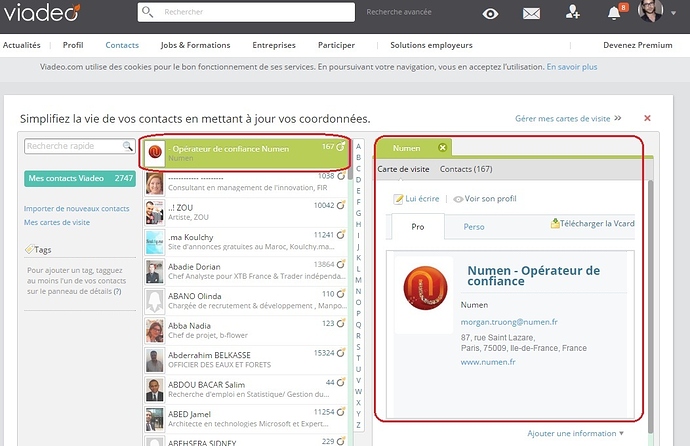Click the magnifier icon in top search bar
This screenshot has width=690, height=446.
pyautogui.click(x=148, y=12)
